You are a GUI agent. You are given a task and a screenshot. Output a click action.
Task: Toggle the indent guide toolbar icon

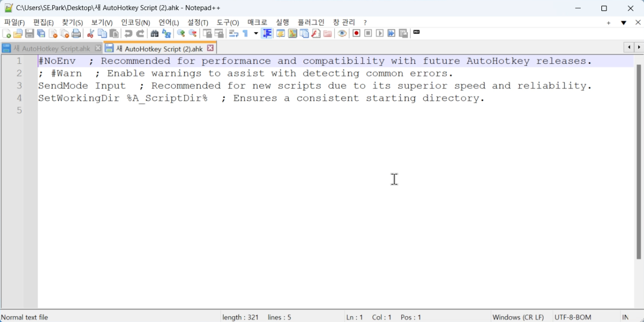point(267,34)
